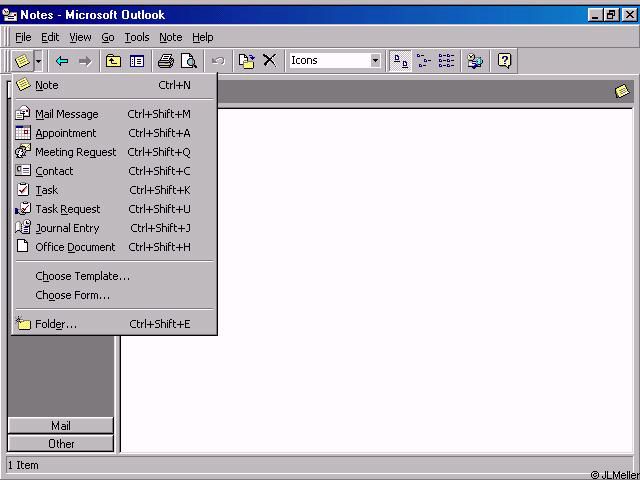Click the '1 Item' status bar text
This screenshot has width=640, height=480.
tap(23, 465)
